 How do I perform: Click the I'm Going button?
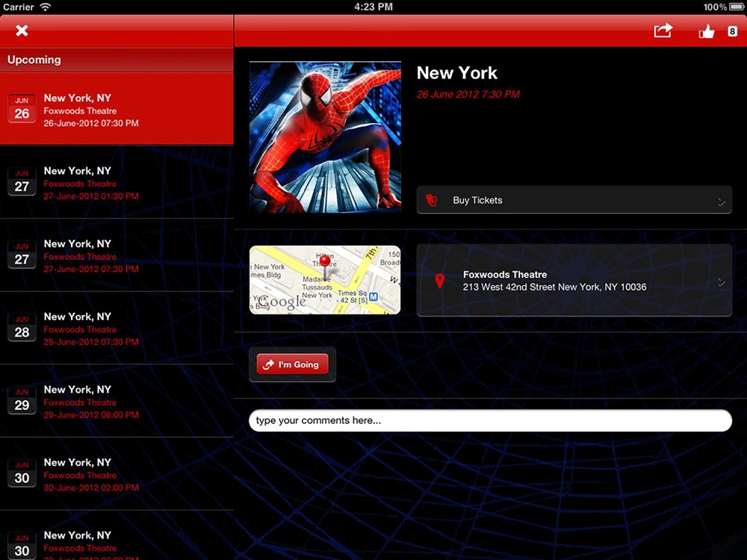click(293, 364)
